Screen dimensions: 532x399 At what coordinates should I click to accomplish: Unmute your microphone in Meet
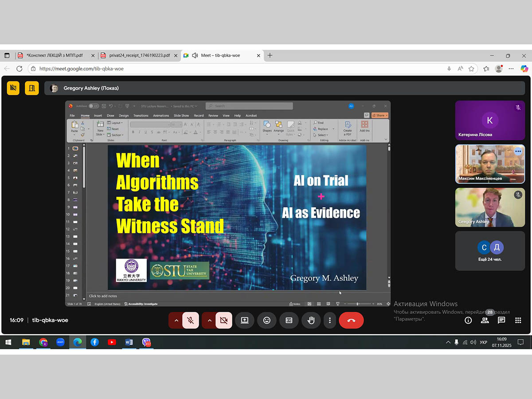pyautogui.click(x=191, y=320)
